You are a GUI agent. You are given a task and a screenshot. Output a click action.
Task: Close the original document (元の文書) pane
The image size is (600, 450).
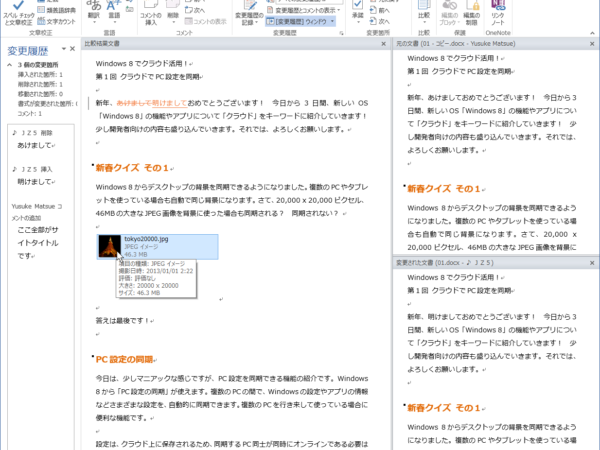[592, 44]
